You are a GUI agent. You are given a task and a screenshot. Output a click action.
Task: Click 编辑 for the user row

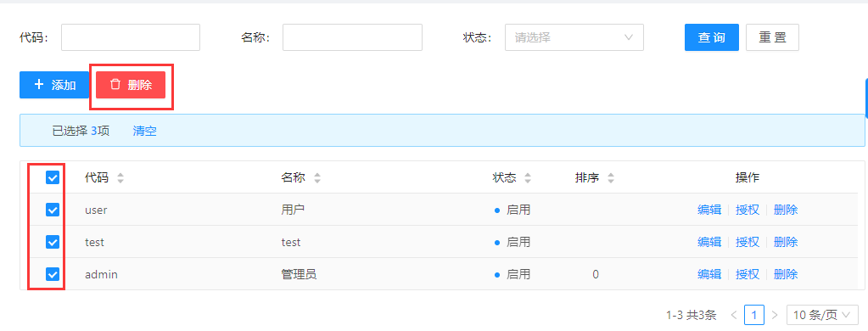709,210
